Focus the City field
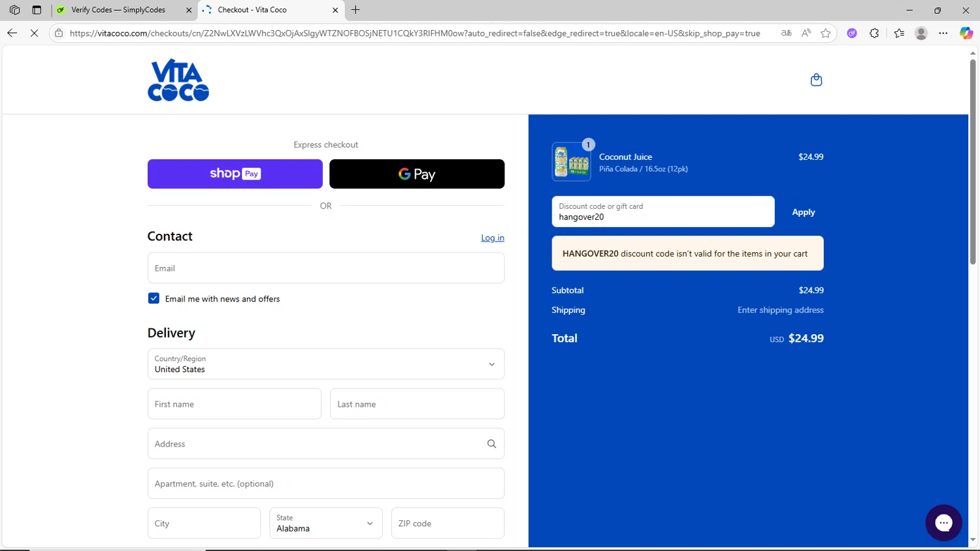Viewport: 980px width, 551px height. point(204,524)
